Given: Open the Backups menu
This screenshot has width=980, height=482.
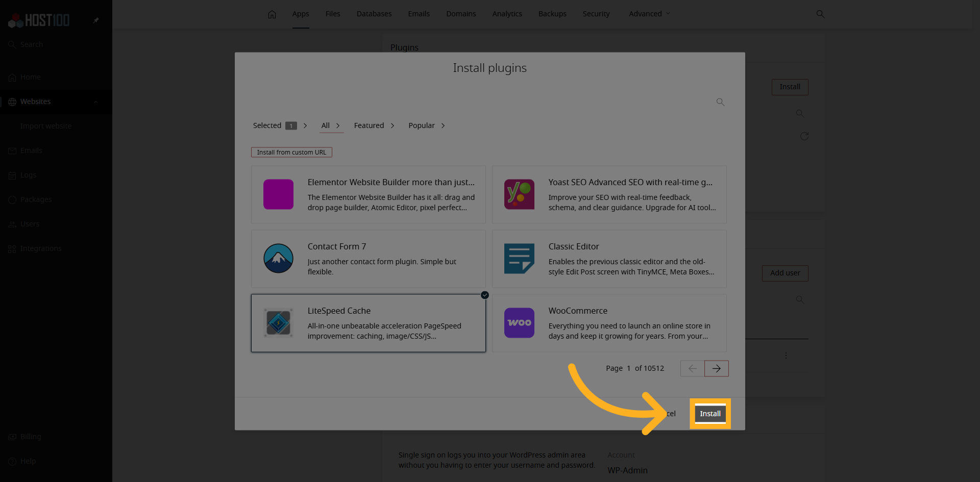Looking at the screenshot, I should [x=552, y=14].
